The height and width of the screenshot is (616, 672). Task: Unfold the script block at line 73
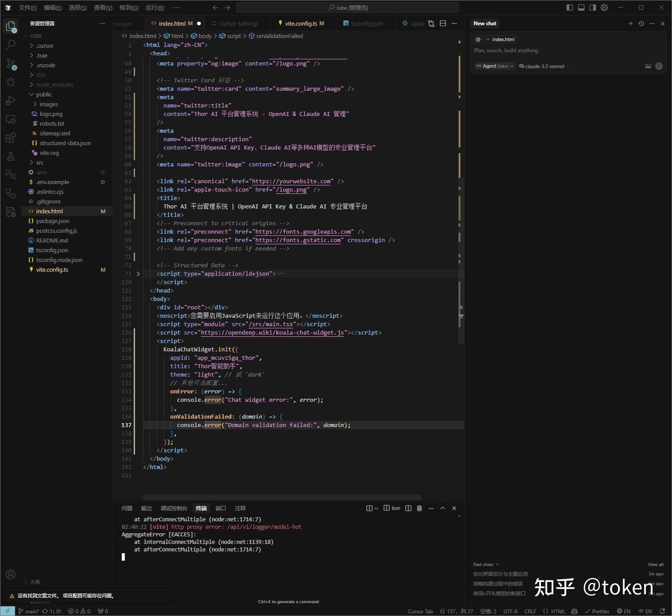click(x=138, y=274)
